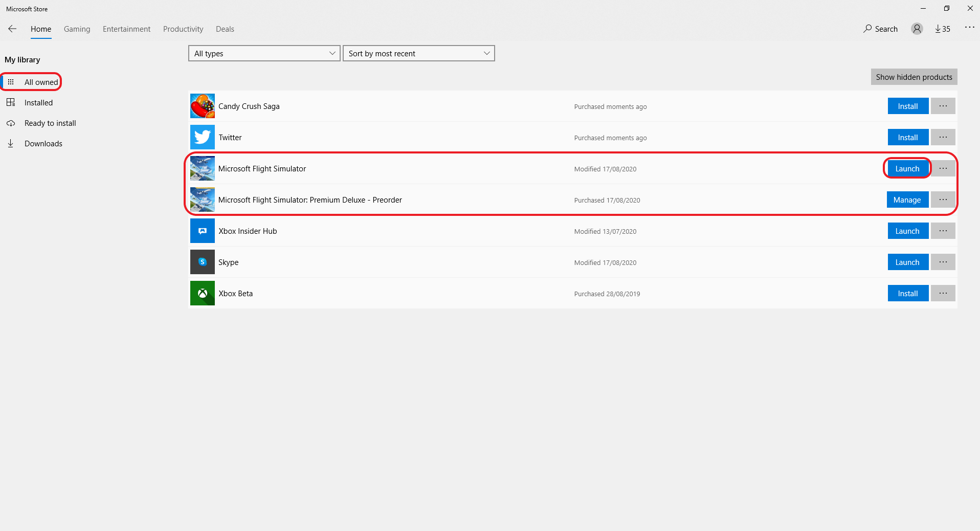980x531 pixels.
Task: Click the Candy Crush Saga app icon
Action: coord(203,106)
